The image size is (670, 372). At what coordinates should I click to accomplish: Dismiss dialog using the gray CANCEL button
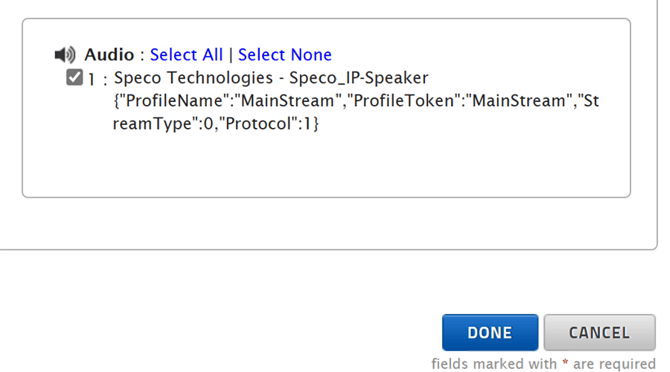tap(599, 332)
